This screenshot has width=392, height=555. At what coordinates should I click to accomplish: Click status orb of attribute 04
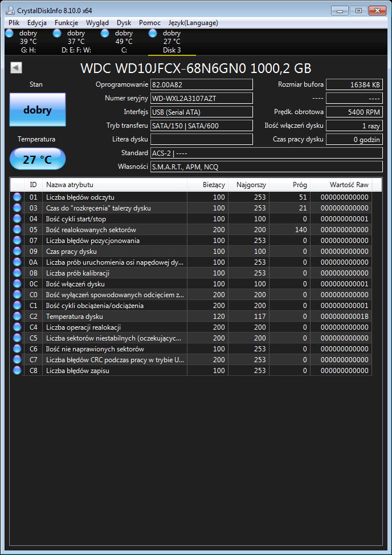pyautogui.click(x=17, y=218)
